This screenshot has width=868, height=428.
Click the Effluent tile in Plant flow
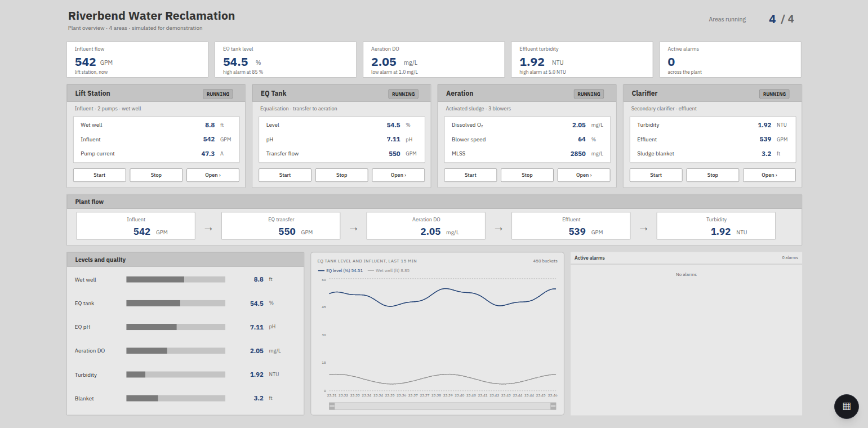571,226
